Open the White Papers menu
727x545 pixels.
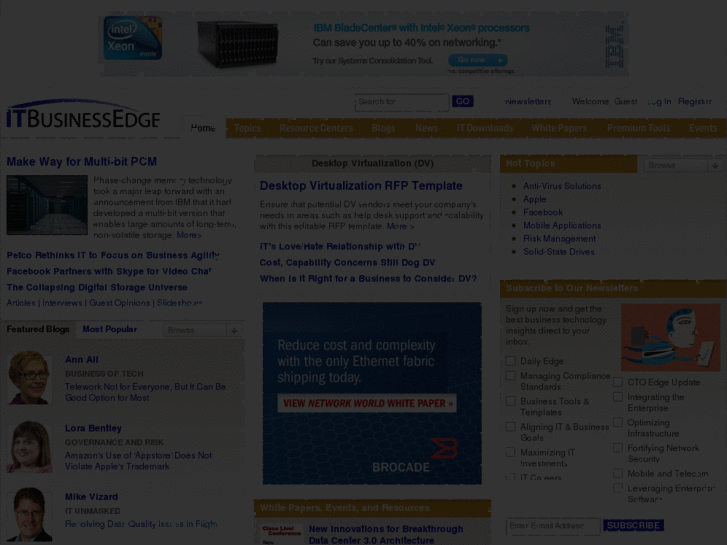[x=559, y=128]
